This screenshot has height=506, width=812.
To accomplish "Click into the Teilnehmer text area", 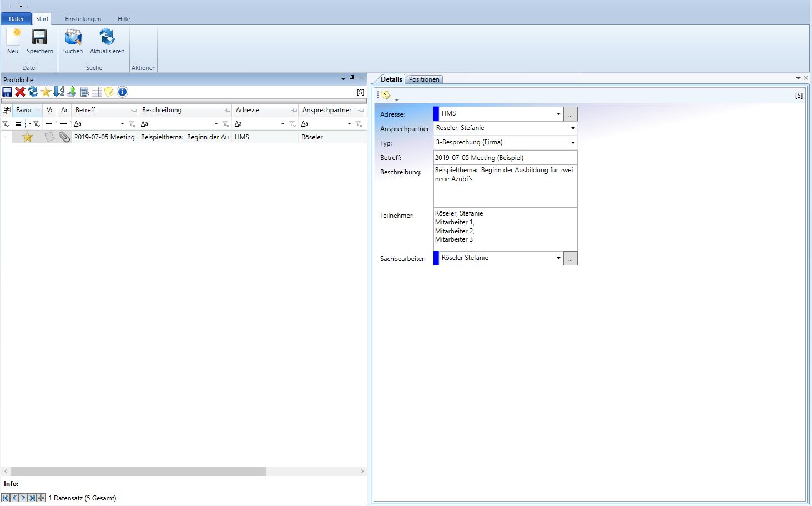I will 505,229.
